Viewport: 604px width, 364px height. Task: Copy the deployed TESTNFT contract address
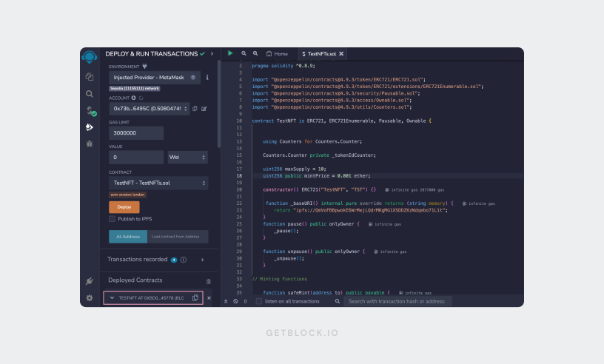[195, 297]
